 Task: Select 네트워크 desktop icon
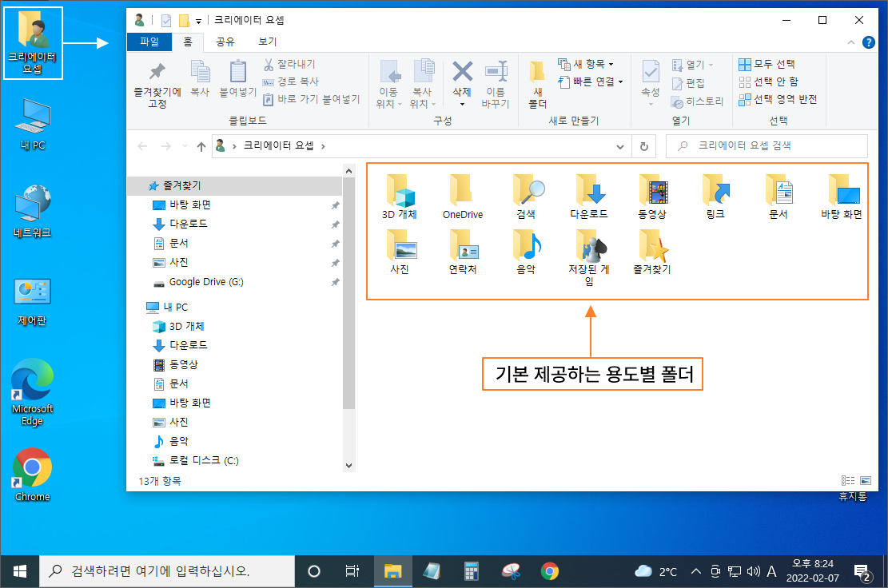(32, 211)
